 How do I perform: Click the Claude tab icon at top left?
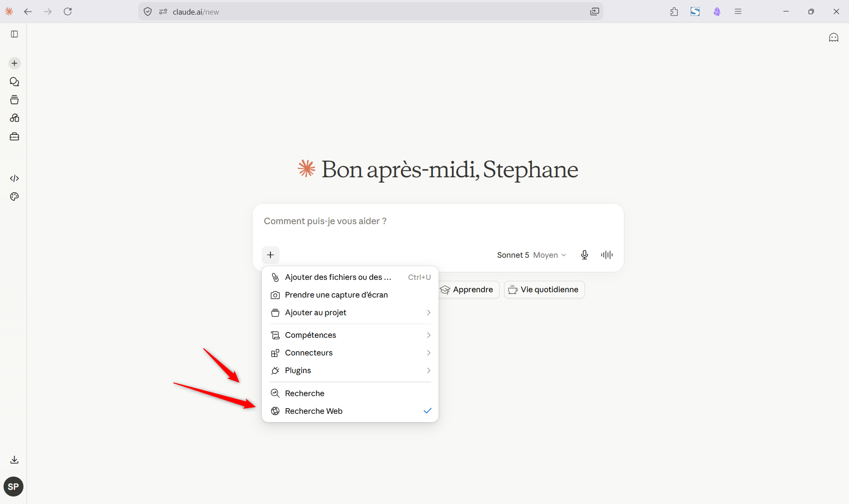pyautogui.click(x=9, y=11)
